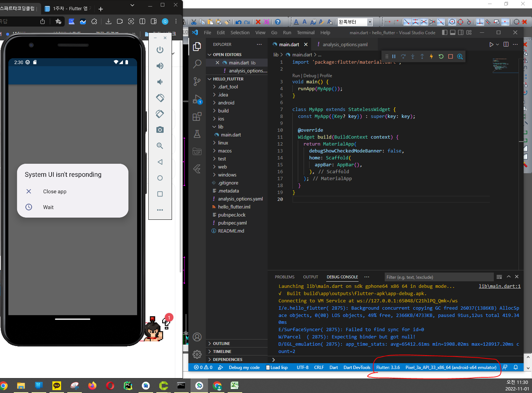Open the Explorer view in VS Code

[x=197, y=47]
